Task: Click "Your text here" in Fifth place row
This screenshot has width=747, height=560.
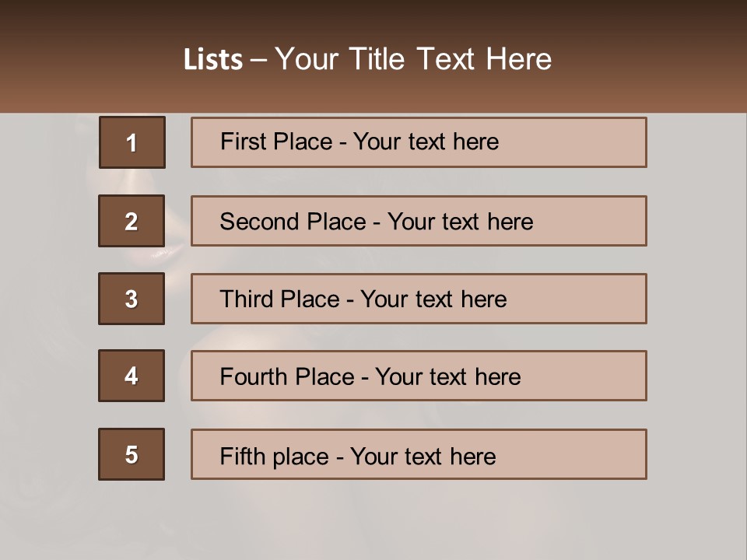Action: pos(423,456)
